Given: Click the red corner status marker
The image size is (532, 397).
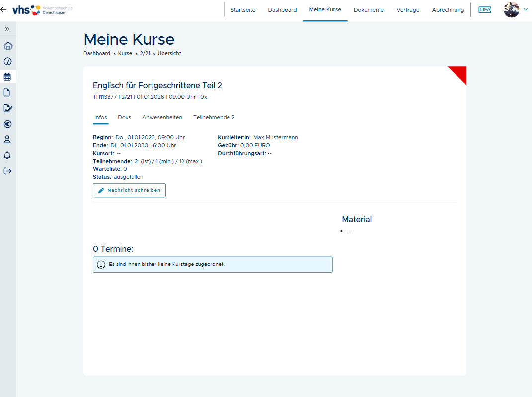Looking at the screenshot, I should point(460,73).
